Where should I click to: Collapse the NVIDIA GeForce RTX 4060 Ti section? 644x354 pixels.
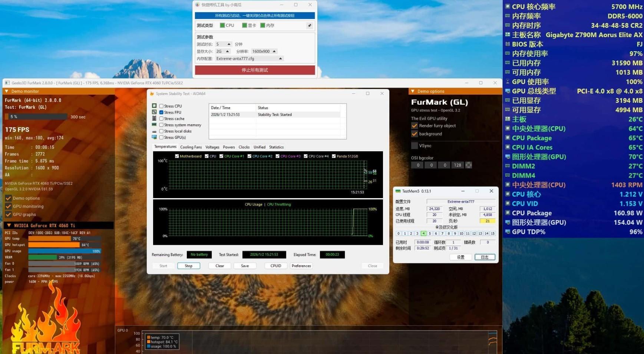(9, 226)
